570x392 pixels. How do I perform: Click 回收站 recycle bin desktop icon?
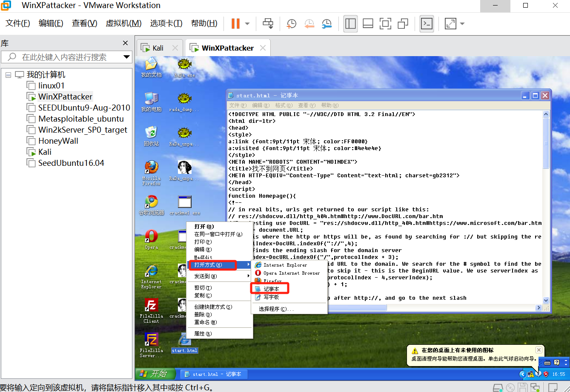(x=151, y=136)
